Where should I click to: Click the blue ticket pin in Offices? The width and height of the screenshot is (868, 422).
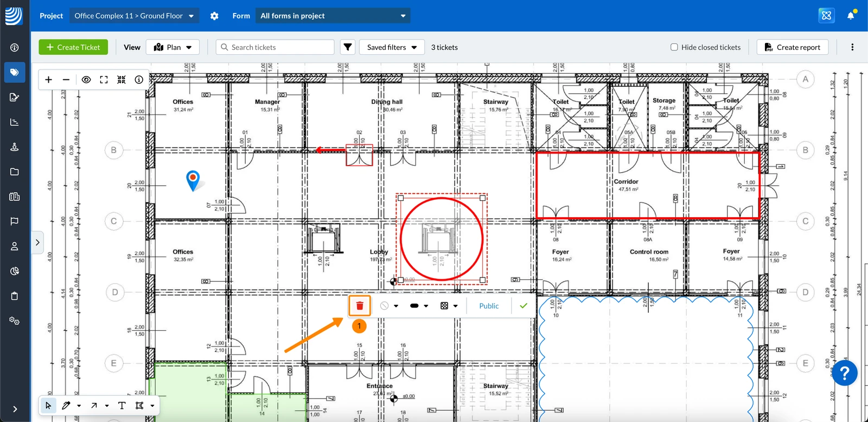pyautogui.click(x=193, y=180)
